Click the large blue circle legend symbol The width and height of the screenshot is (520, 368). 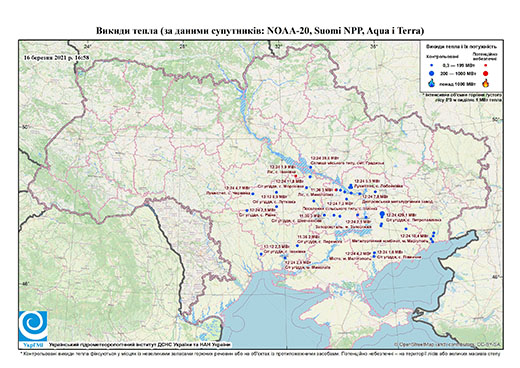pos(431,73)
